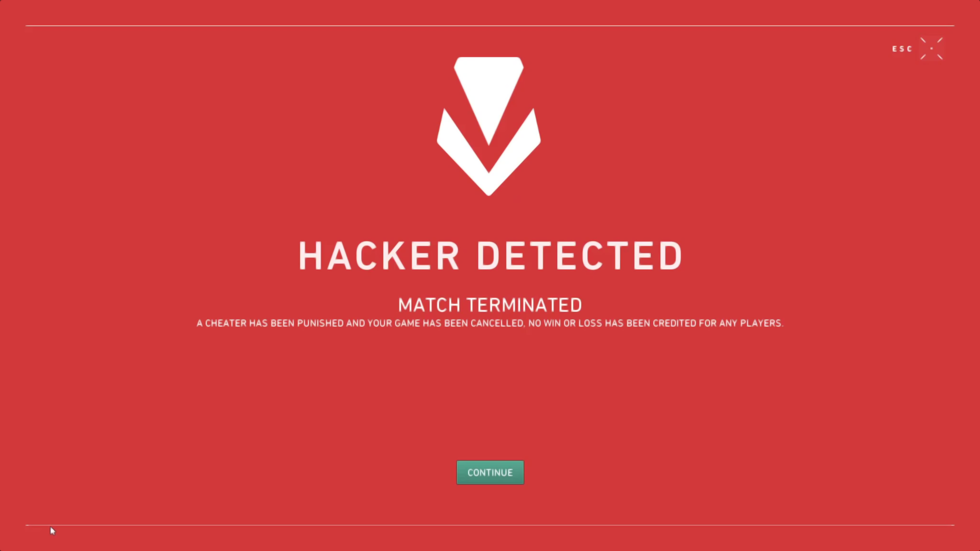Screen dimensions: 980x551
Task: Click the top horizontal divider line
Action: tap(490, 26)
